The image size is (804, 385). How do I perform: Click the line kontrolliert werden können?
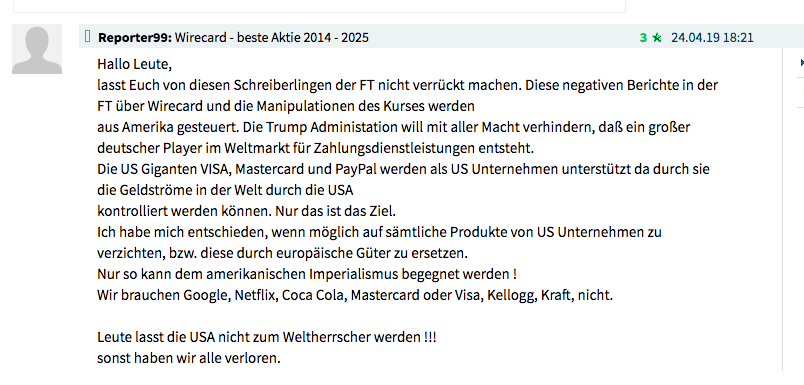click(x=247, y=211)
